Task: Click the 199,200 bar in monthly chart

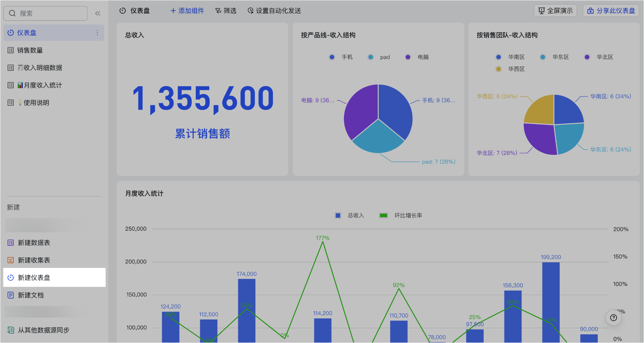Action: tap(551, 302)
